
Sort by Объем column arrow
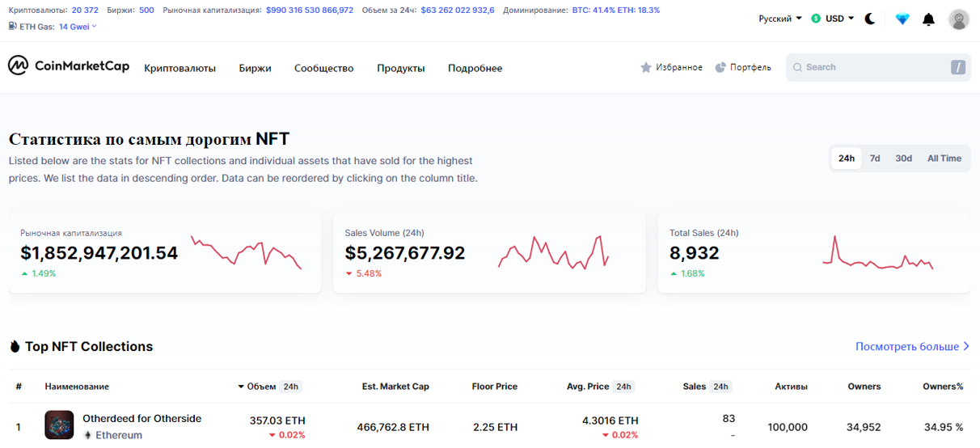click(241, 387)
